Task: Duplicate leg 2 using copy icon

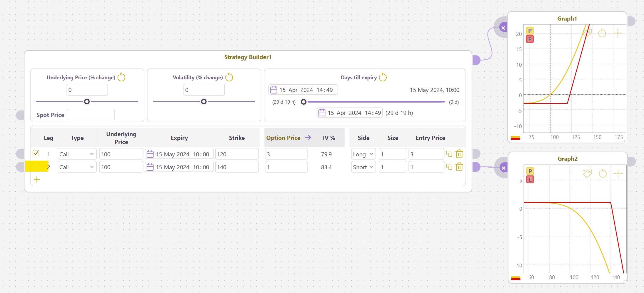Action: 449,167
